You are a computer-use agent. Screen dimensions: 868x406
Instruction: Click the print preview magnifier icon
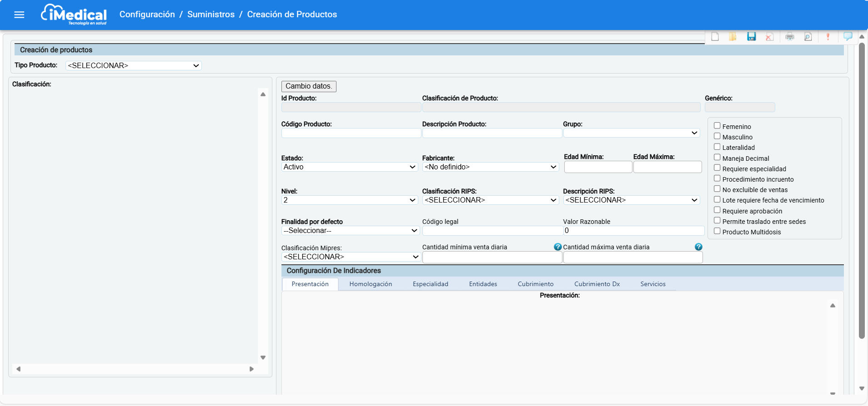(x=808, y=37)
